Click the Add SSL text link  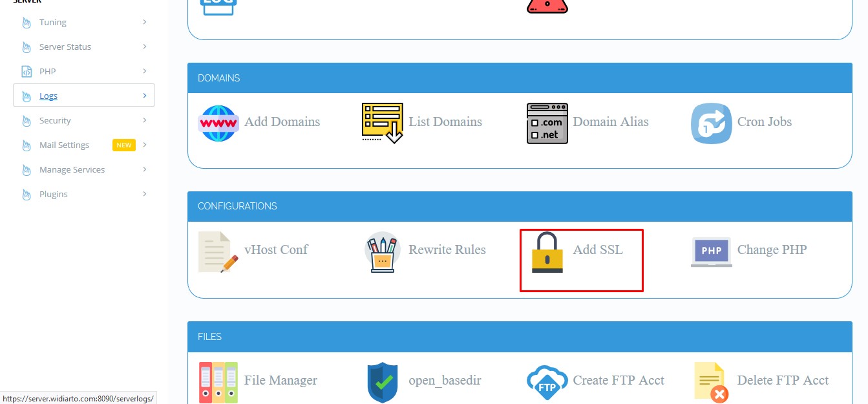[598, 250]
